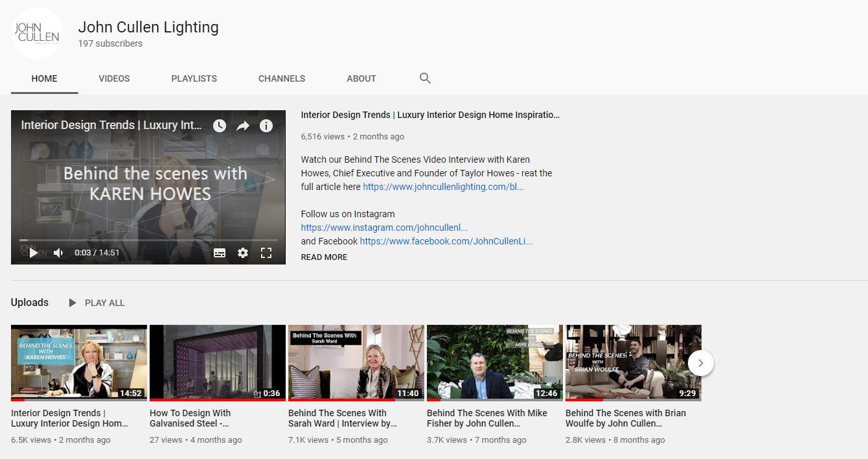Click "2.8K views • 8 months ago" text
Screen dimensions: 868x459
615,440
